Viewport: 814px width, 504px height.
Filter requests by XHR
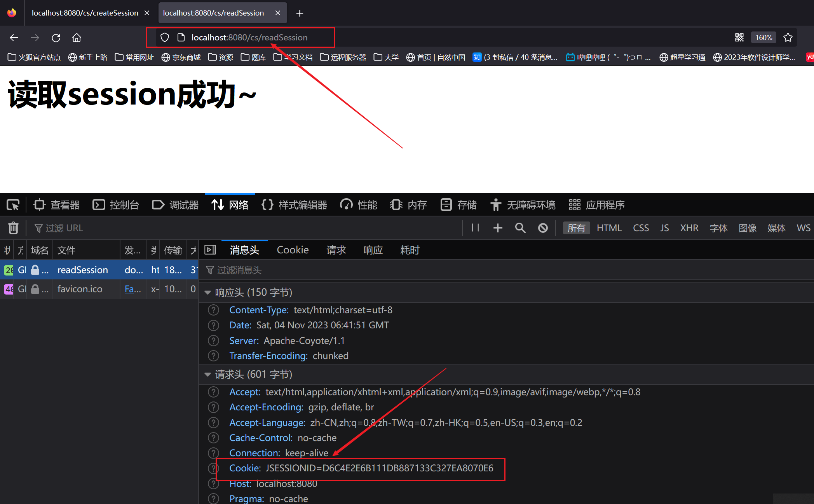coord(689,228)
